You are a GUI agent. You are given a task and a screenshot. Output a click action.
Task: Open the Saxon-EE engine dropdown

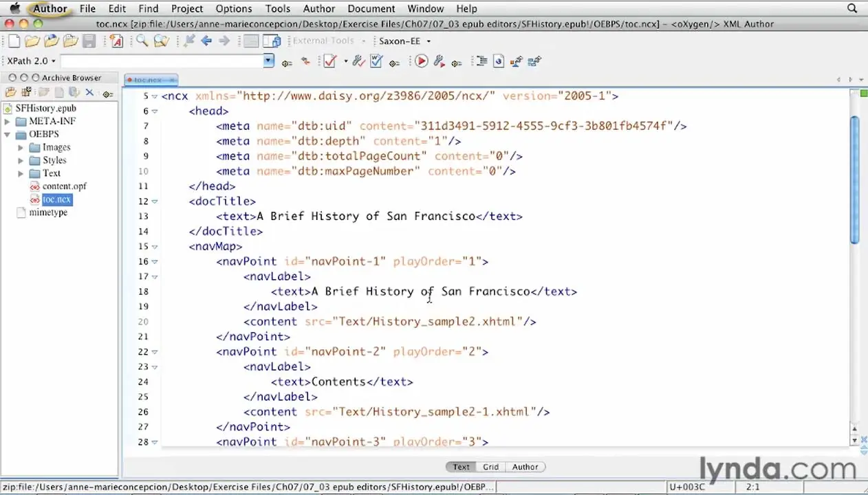coord(403,41)
